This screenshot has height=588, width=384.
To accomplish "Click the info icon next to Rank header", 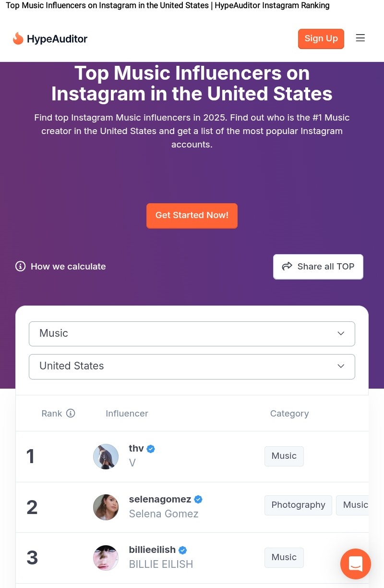I will (71, 413).
